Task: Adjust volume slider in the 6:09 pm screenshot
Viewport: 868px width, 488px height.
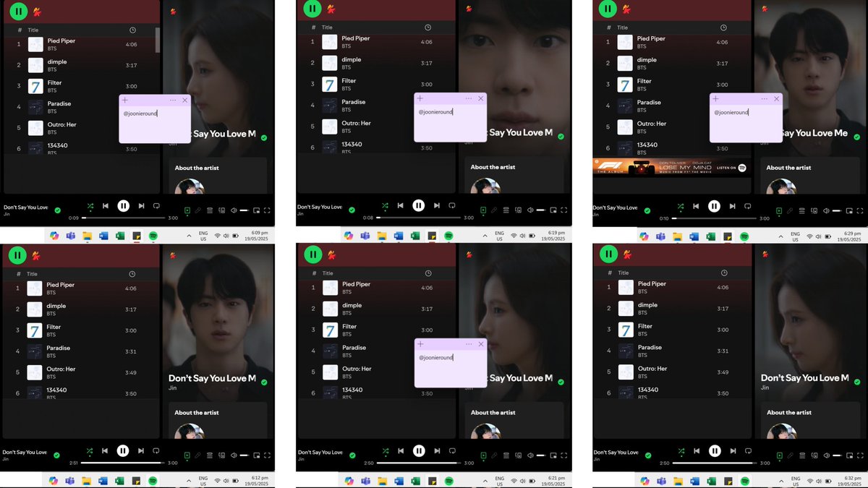Action: (244, 210)
